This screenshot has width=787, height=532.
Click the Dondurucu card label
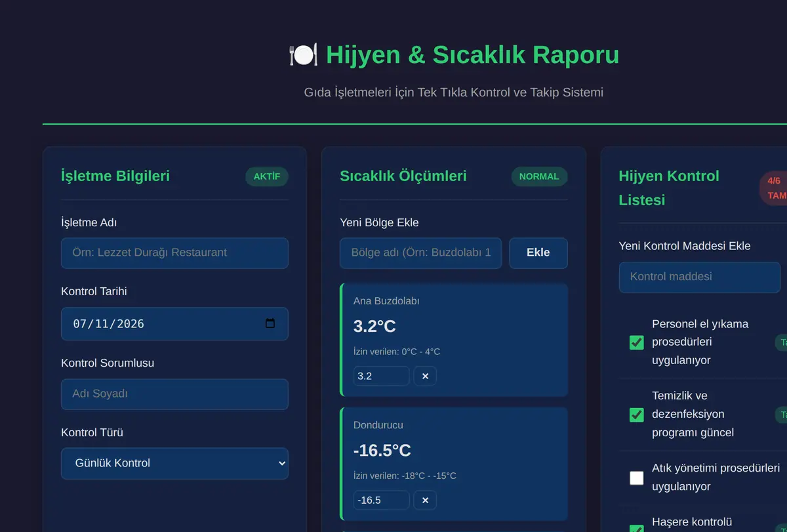click(x=378, y=425)
